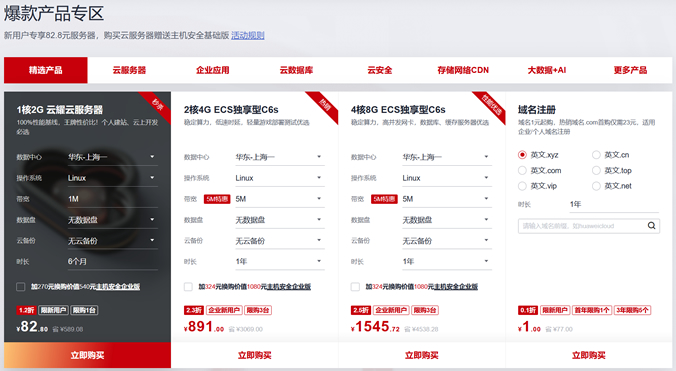The image size is (676, 371).
Task: Choose the 英文.com domain option
Action: 522,170
